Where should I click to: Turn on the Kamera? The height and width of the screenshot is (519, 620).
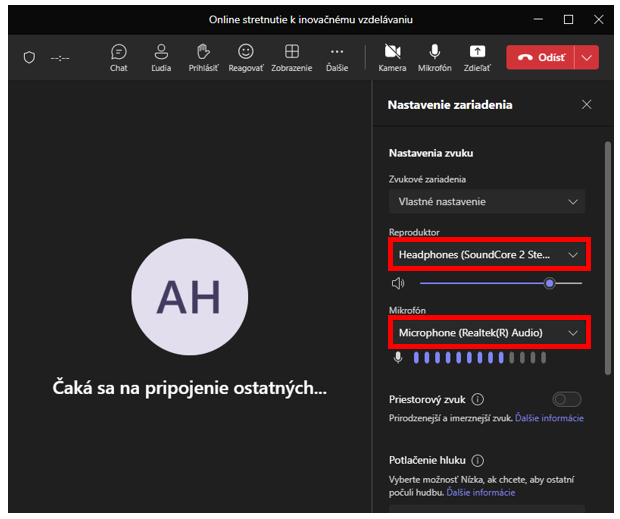[392, 58]
